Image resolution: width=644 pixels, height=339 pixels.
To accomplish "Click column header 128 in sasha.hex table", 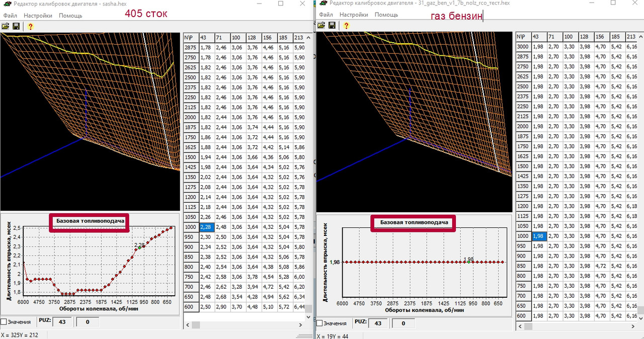I will tap(254, 37).
